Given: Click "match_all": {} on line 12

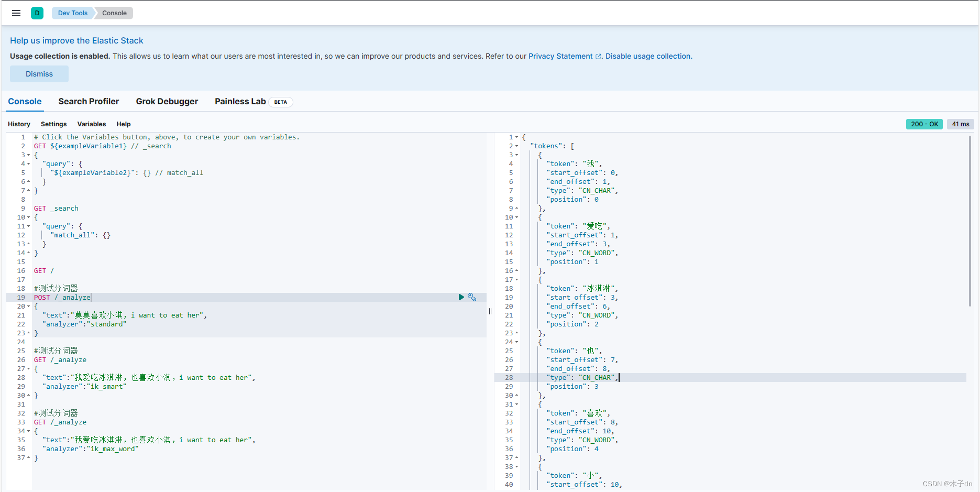Looking at the screenshot, I should (81, 235).
